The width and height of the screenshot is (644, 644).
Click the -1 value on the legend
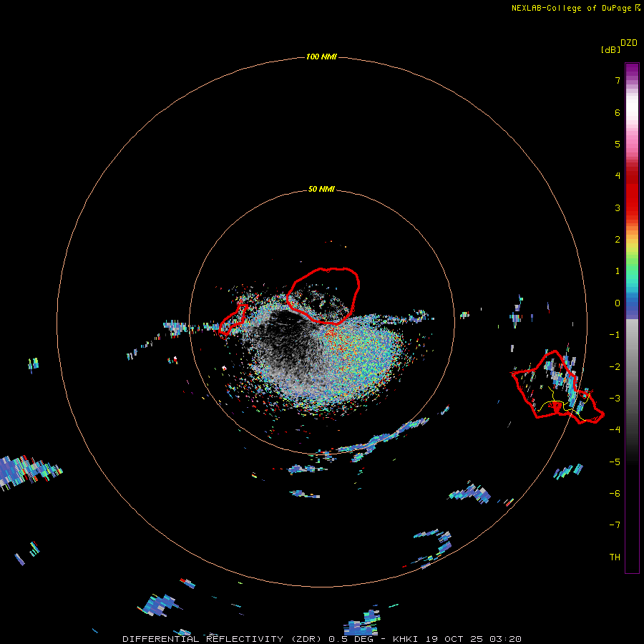(615, 335)
